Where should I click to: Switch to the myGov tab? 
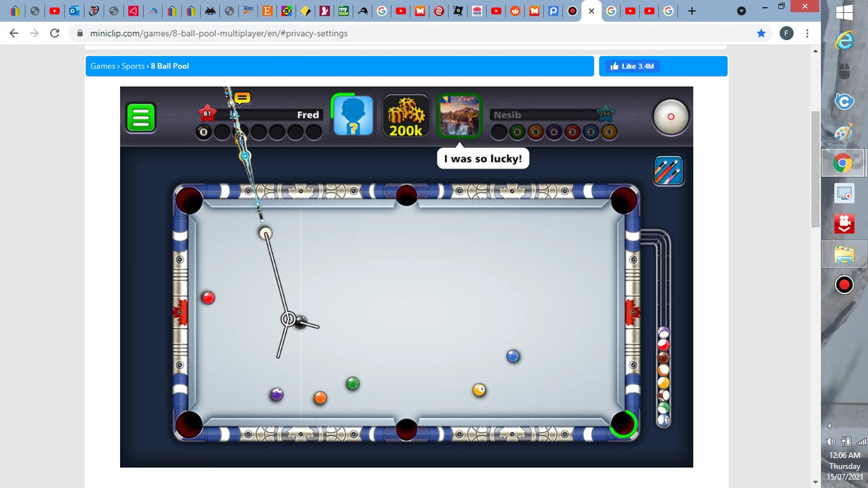[344, 11]
